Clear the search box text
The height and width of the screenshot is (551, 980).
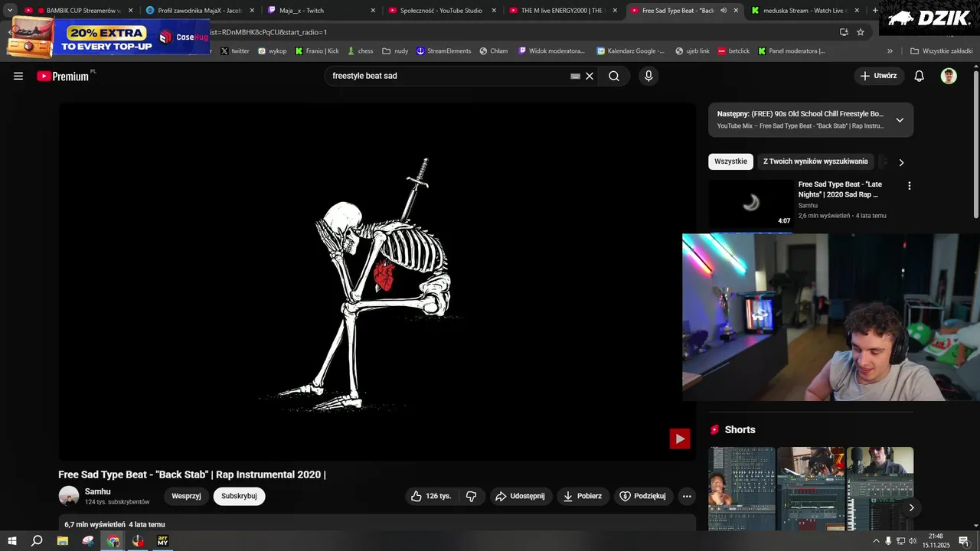pos(590,76)
